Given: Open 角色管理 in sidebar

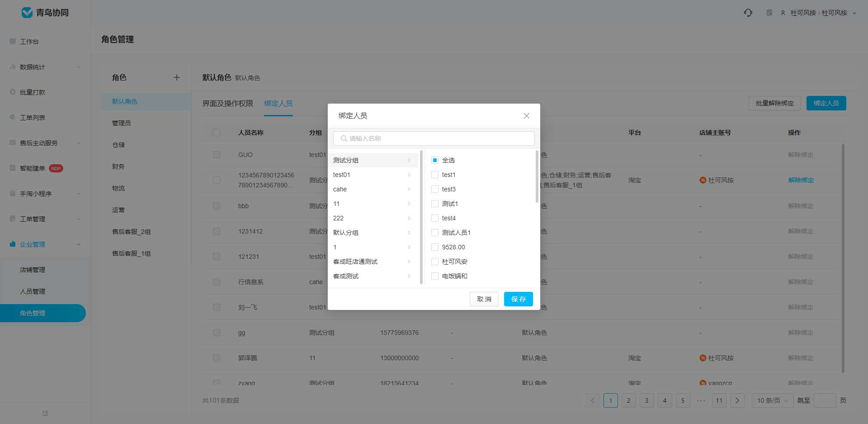Looking at the screenshot, I should pos(43,313).
